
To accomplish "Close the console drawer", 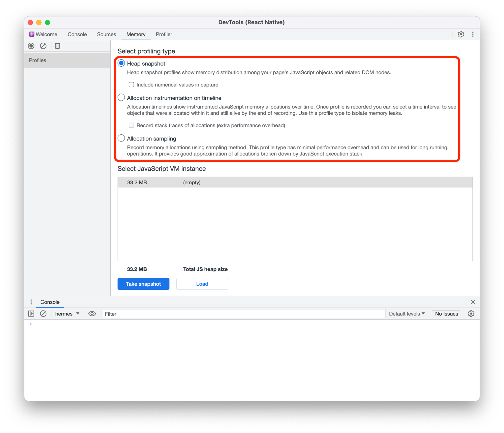I will pos(473,302).
